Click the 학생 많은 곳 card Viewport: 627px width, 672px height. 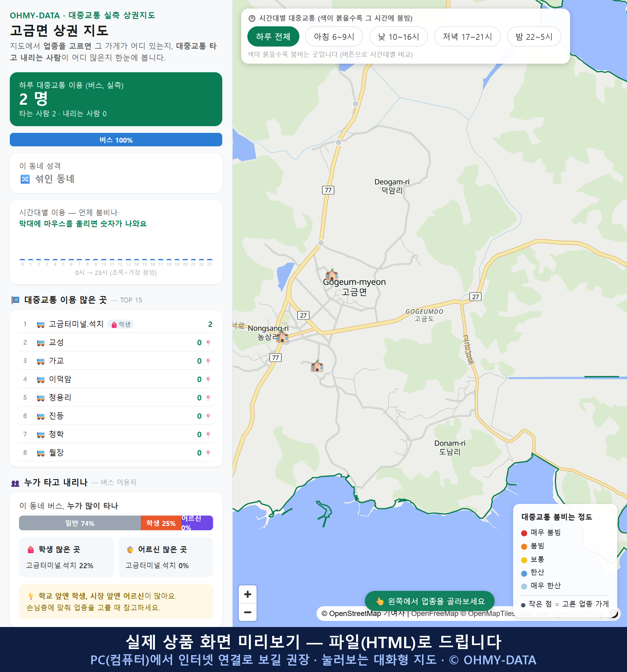(66, 557)
